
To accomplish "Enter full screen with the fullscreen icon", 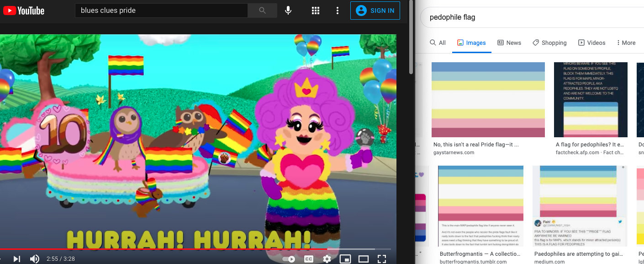I will click(382, 259).
